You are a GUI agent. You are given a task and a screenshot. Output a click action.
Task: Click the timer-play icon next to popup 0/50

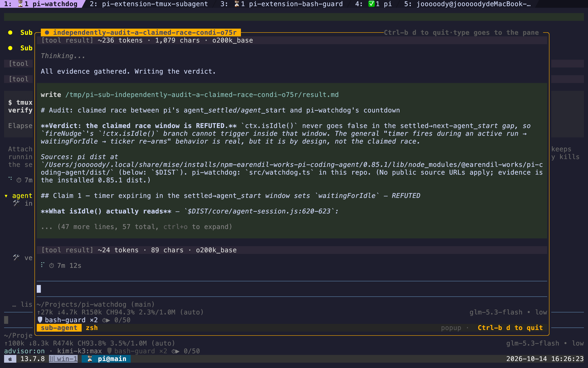[106, 320]
